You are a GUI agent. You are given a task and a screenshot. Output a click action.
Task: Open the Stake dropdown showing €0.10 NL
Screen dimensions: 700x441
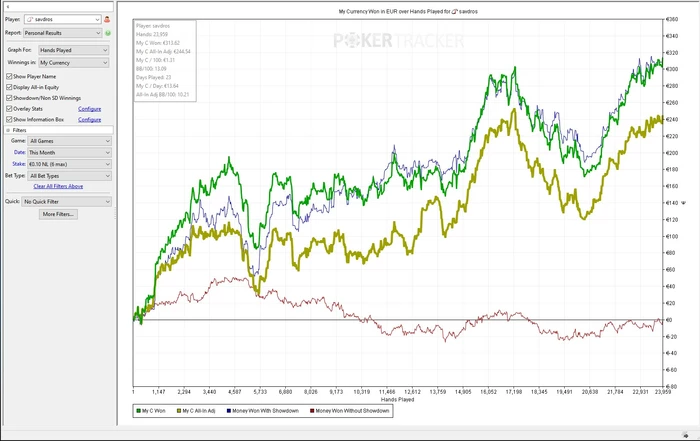69,164
